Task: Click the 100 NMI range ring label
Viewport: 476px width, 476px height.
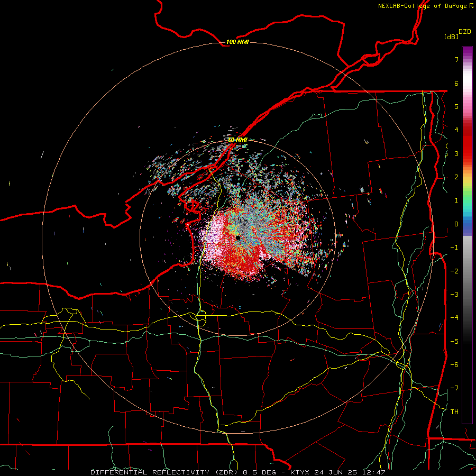Action: pyautogui.click(x=237, y=42)
